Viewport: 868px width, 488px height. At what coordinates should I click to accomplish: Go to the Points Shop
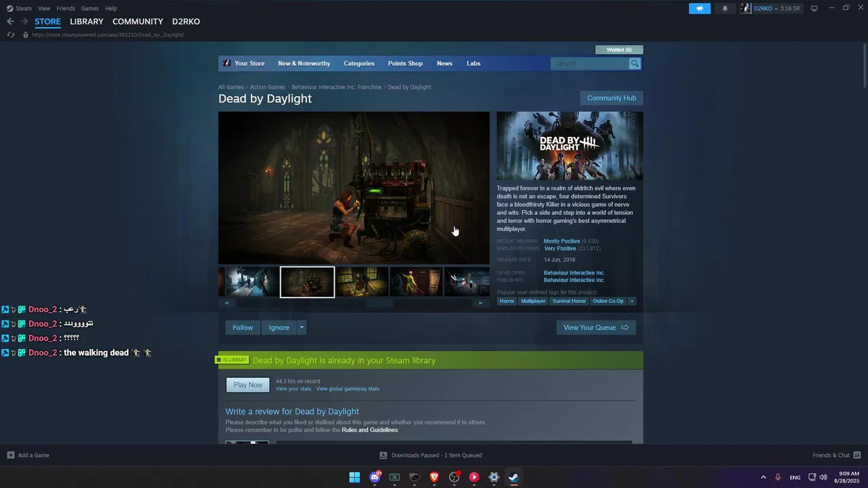405,63
